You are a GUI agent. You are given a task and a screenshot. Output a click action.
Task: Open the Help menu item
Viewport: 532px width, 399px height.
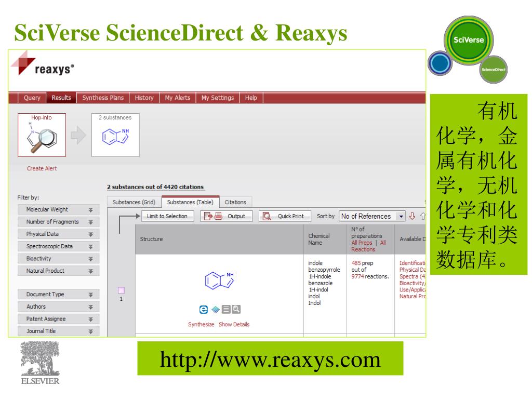coord(251,98)
